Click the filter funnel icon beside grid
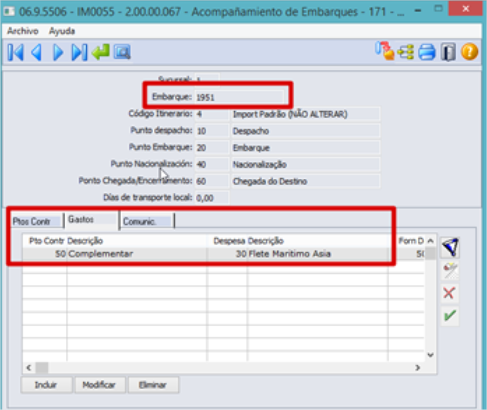487x410 pixels. coord(450,247)
